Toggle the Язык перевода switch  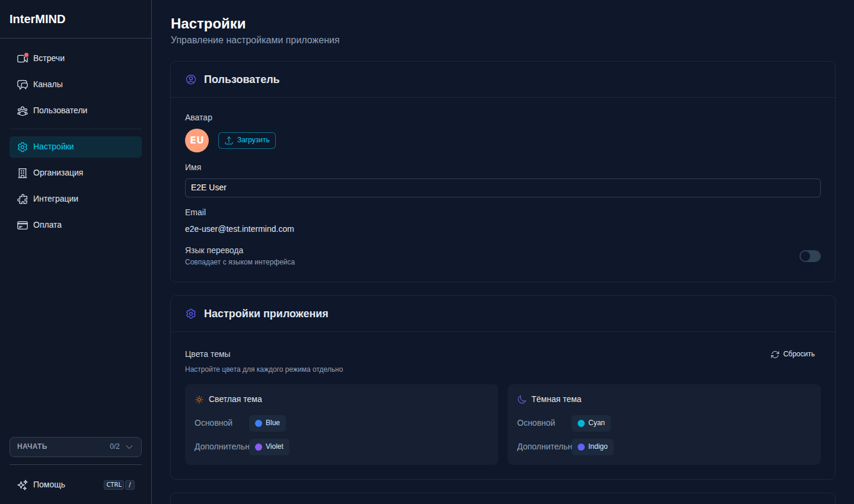tap(810, 256)
